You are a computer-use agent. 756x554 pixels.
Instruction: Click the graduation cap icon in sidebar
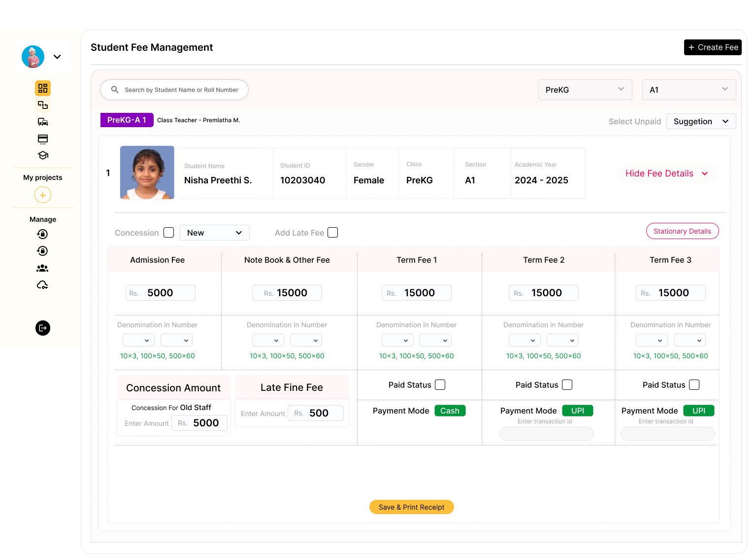coord(43,155)
